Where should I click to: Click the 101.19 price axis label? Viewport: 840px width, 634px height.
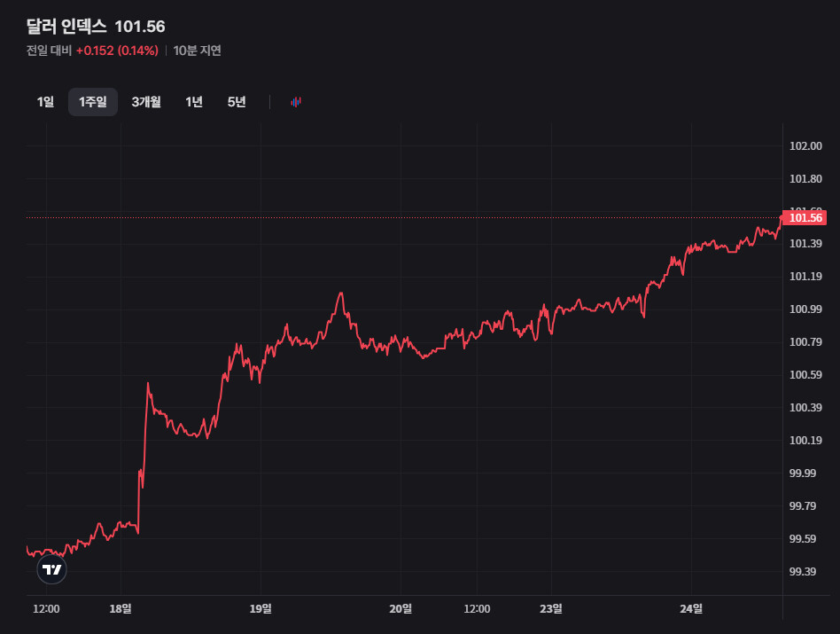point(805,276)
